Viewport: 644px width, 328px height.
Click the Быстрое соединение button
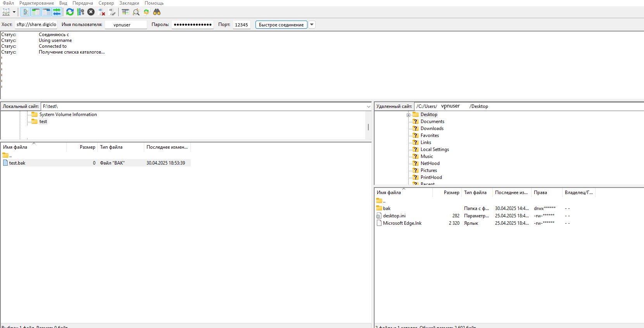click(281, 25)
